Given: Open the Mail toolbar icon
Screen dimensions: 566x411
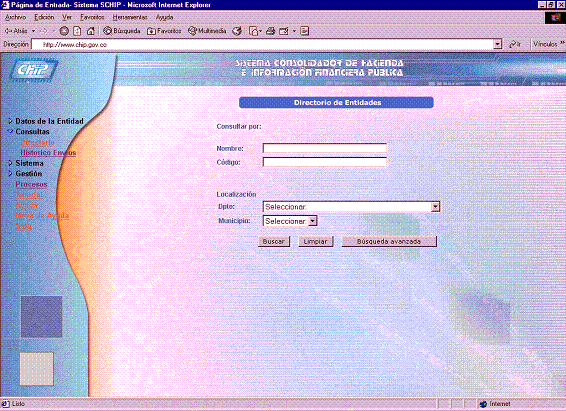Looking at the screenshot, I should click(255, 31).
